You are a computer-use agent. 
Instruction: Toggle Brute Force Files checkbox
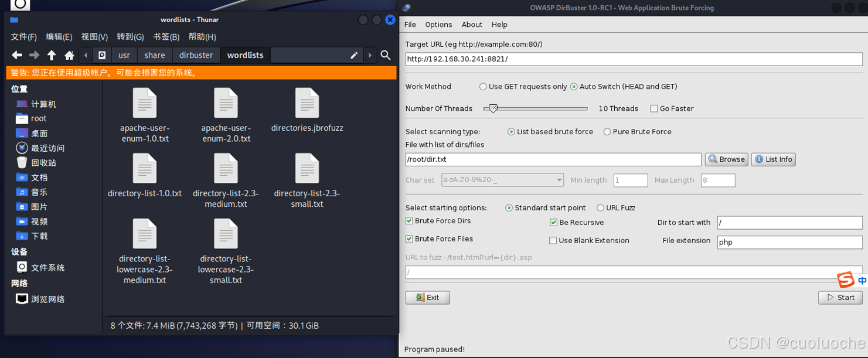[409, 239]
